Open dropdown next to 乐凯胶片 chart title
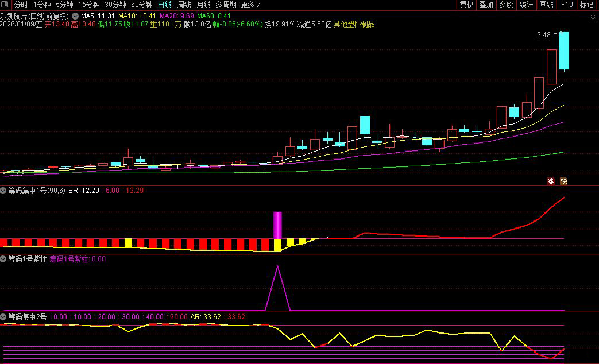This screenshot has width=599, height=364. 75,16
